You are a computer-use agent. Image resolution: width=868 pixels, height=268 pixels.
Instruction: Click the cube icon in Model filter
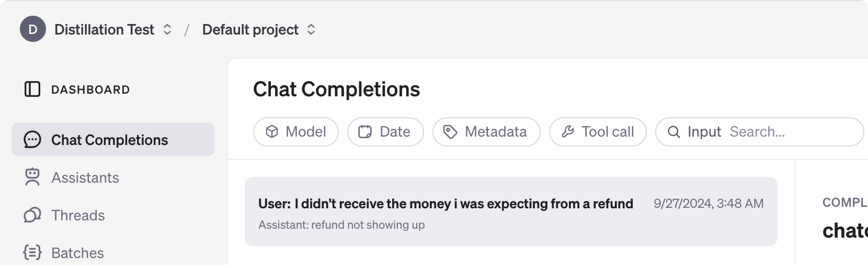(x=272, y=132)
